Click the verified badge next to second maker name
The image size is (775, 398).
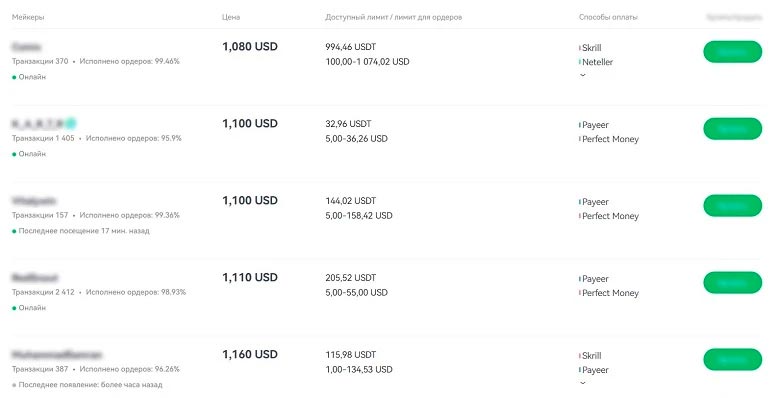(x=71, y=124)
